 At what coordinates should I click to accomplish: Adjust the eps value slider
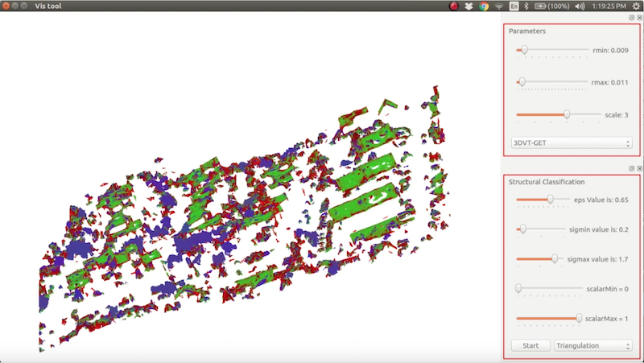543,200
